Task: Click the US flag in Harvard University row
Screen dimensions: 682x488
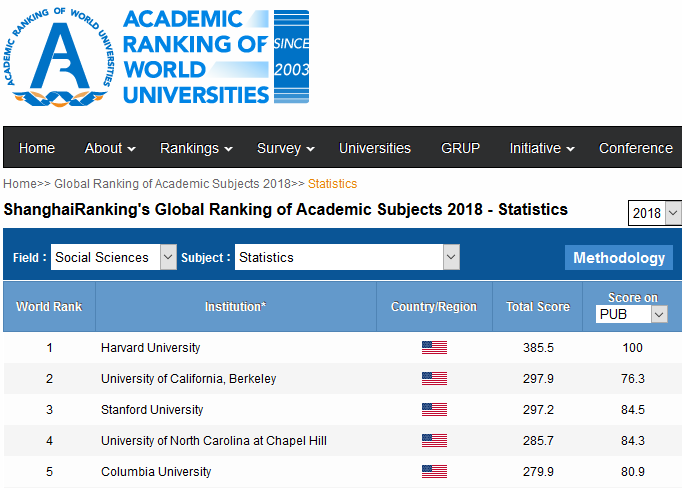Action: point(434,348)
